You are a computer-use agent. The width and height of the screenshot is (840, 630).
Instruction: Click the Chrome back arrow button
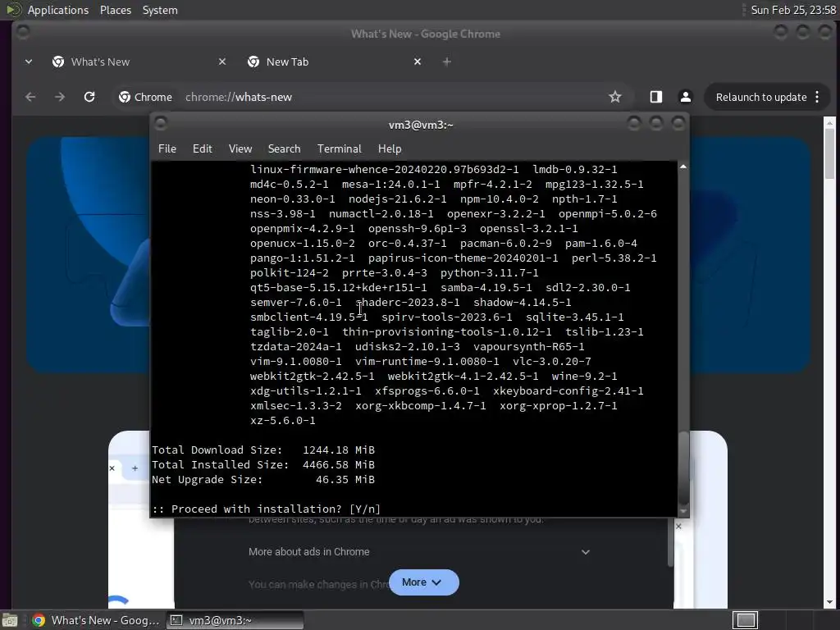point(30,97)
